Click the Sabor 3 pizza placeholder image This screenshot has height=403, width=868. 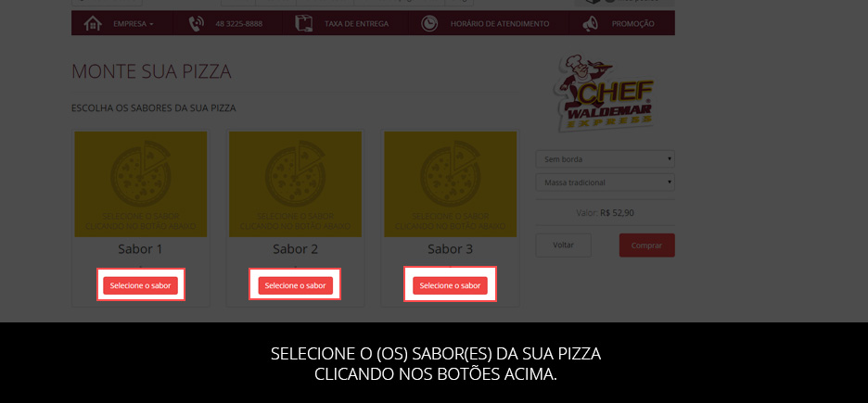click(450, 184)
